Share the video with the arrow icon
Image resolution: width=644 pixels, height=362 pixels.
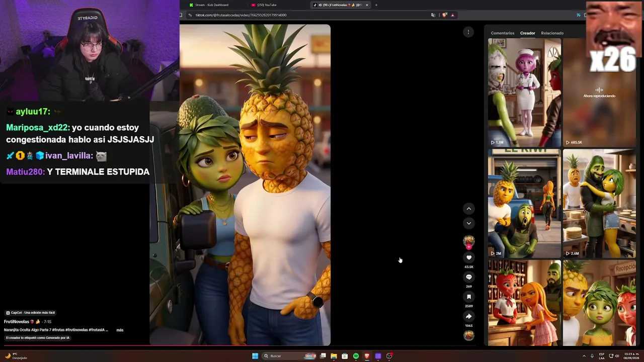click(x=468, y=316)
